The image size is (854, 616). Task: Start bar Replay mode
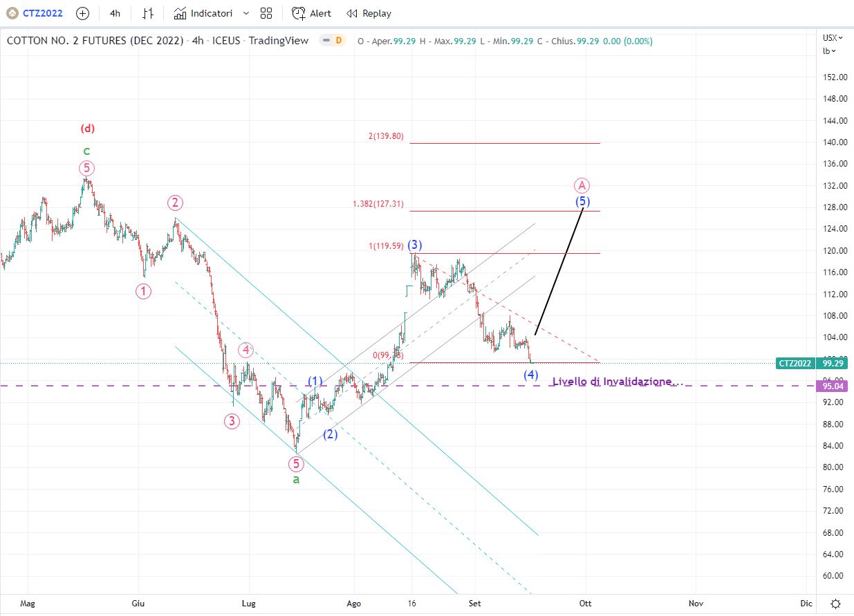pos(369,13)
